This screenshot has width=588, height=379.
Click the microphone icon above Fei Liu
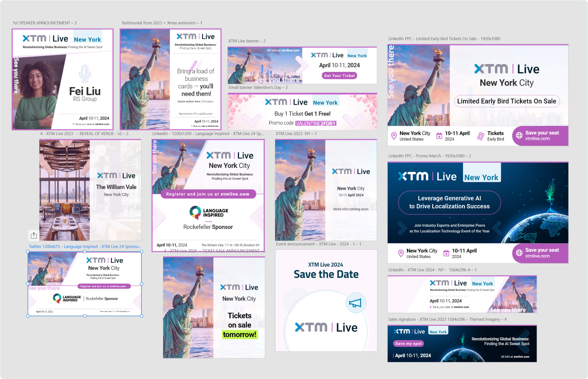(85, 74)
